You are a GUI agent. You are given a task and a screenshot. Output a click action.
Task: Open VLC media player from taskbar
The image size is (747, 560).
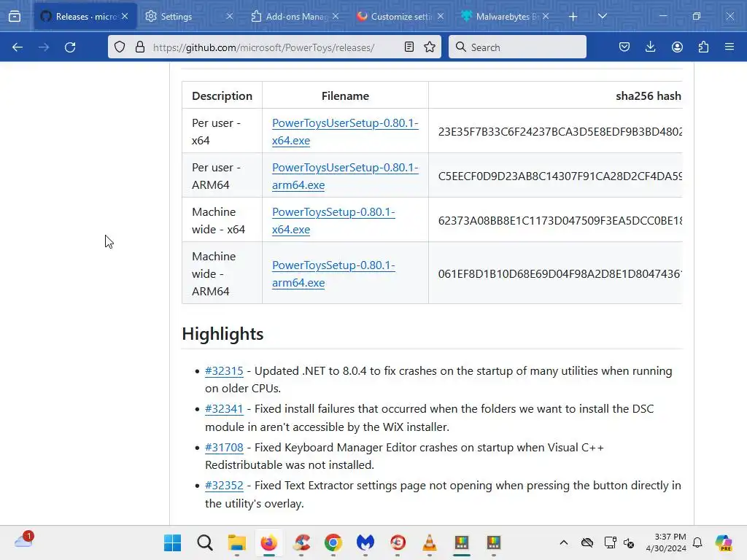pos(430,542)
